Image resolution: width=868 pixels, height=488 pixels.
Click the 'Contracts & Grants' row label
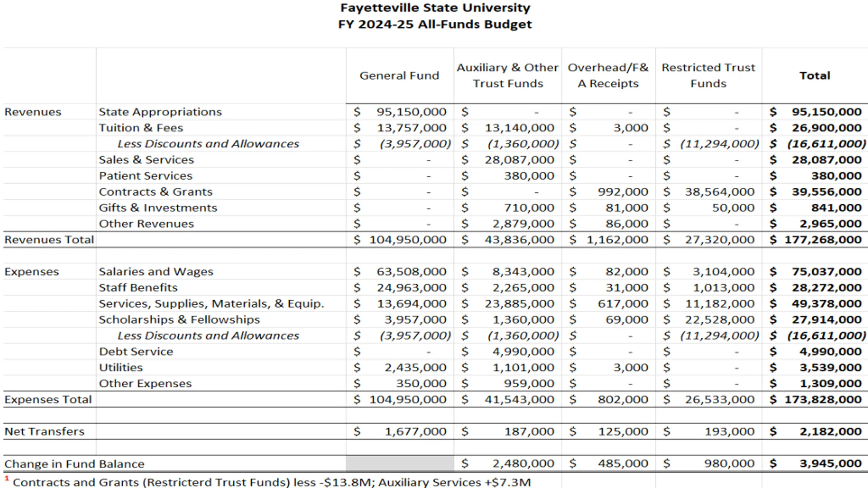click(x=156, y=192)
